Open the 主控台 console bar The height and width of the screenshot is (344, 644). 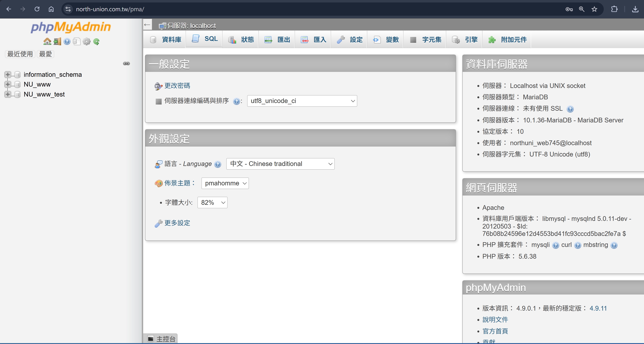[161, 339]
